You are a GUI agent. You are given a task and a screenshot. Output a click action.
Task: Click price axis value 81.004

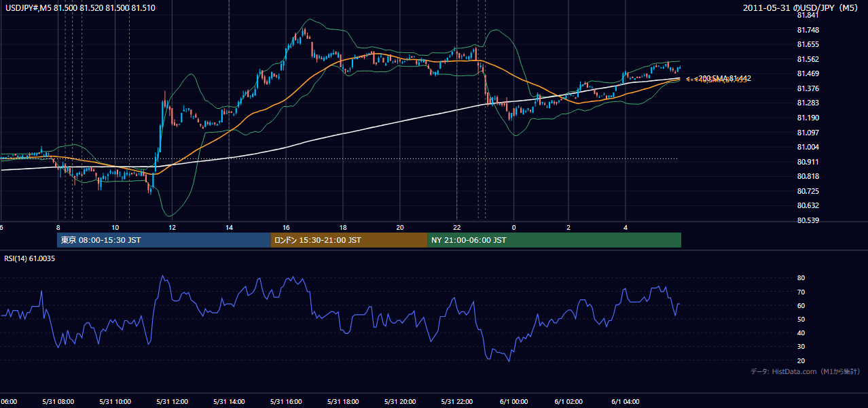click(x=807, y=147)
